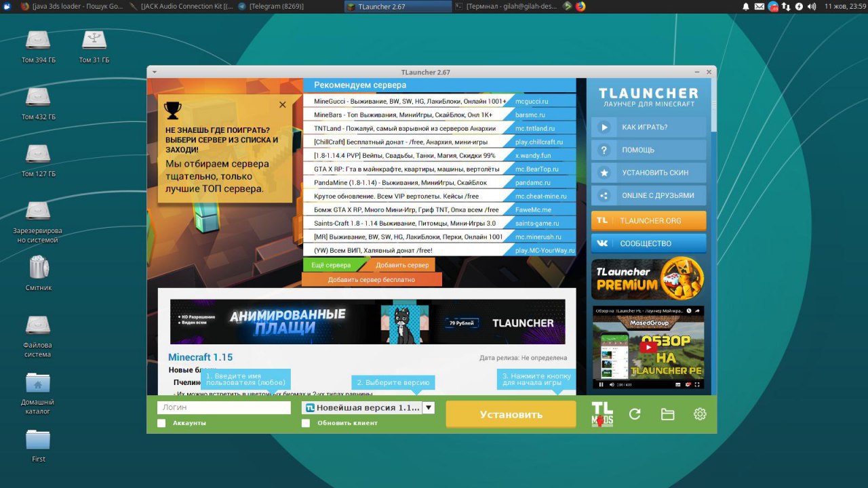The width and height of the screenshot is (868, 488).
Task: Click the share icon beside ONLINE С ДРУЗЬЯМИ
Action: click(603, 195)
